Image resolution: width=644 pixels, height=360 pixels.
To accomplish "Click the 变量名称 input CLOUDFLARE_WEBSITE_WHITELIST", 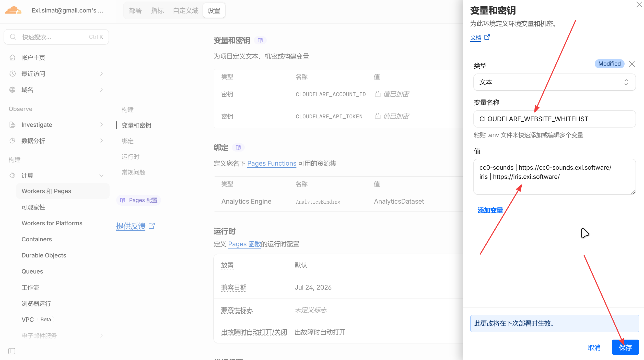I will [555, 119].
